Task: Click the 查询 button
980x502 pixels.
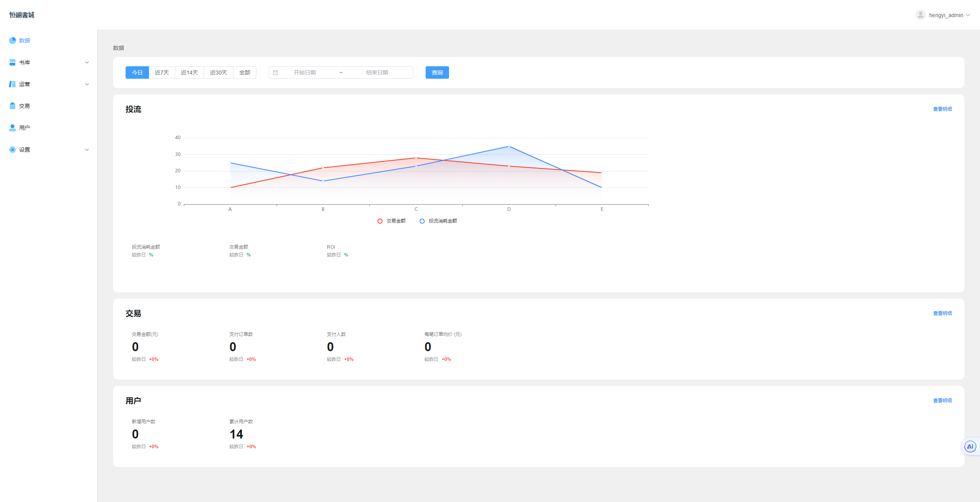Action: click(437, 72)
